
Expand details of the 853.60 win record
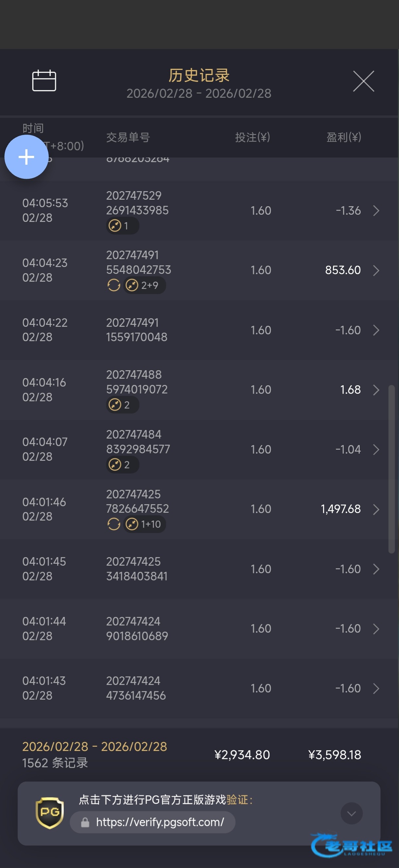click(x=376, y=270)
